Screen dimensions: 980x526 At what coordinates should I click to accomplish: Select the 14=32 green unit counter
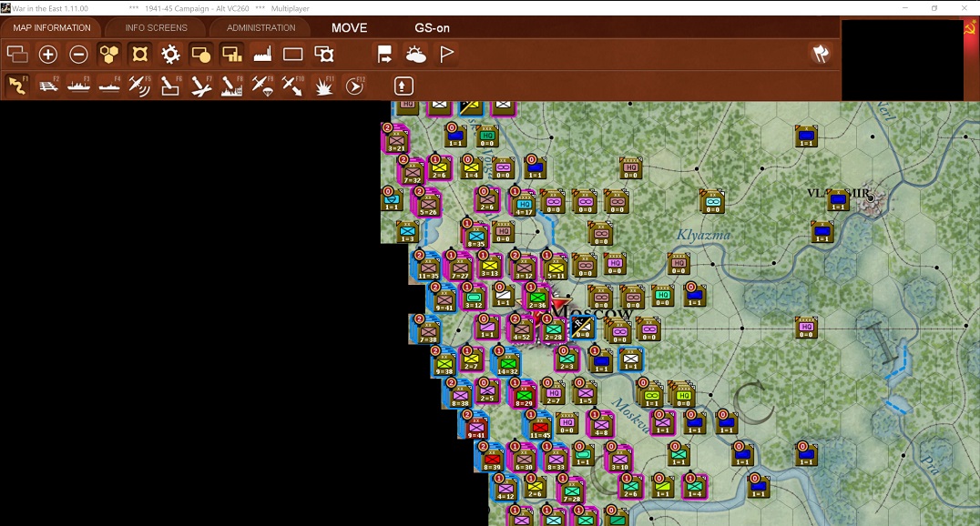tap(507, 364)
